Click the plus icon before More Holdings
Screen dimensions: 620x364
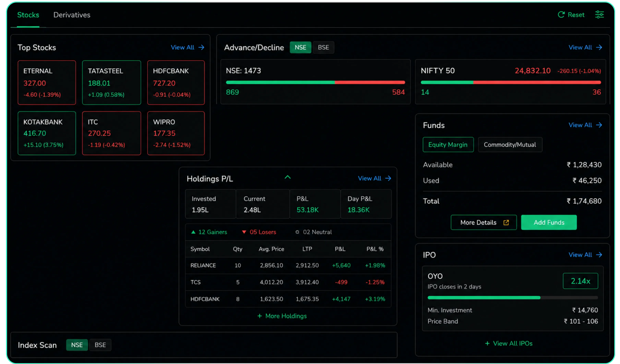260,316
